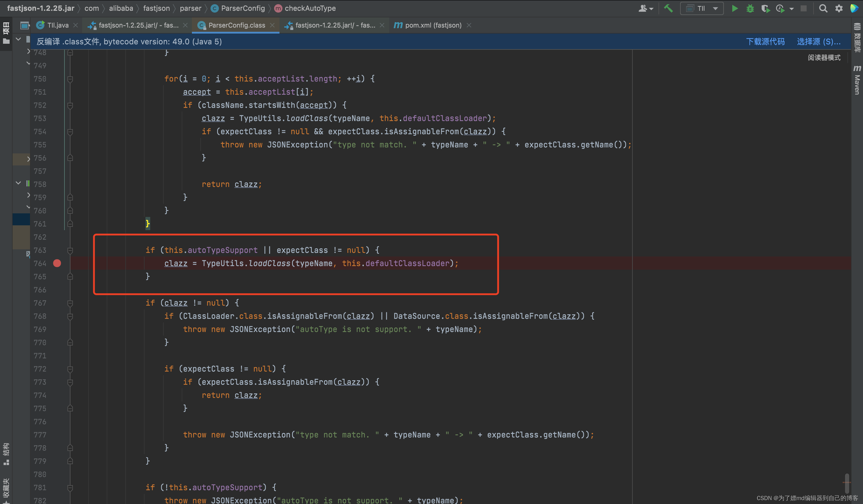Toggle a breakpoint on line 751
The image size is (863, 504).
(57, 92)
